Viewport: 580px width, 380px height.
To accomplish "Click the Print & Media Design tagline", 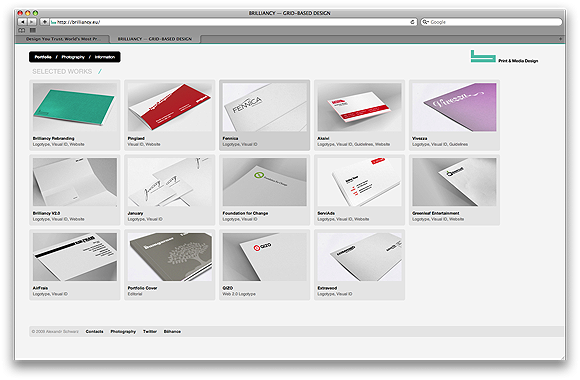I will 518,61.
